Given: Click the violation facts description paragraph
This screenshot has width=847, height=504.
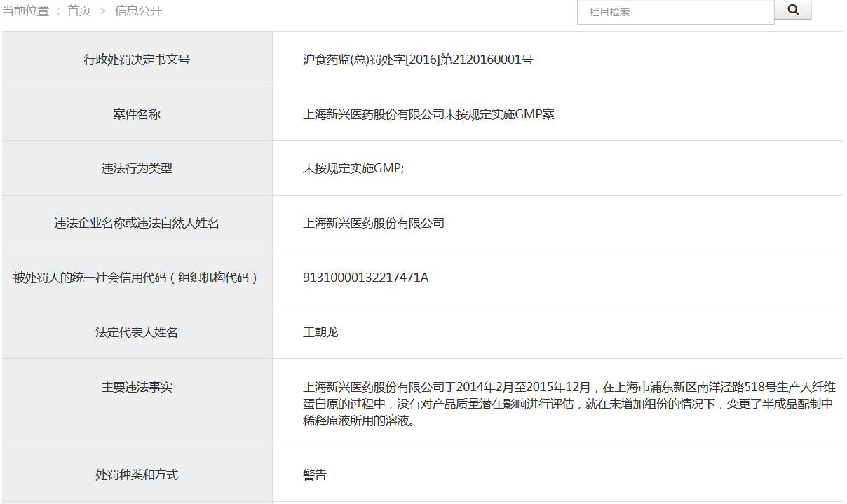Looking at the screenshot, I should (x=568, y=404).
